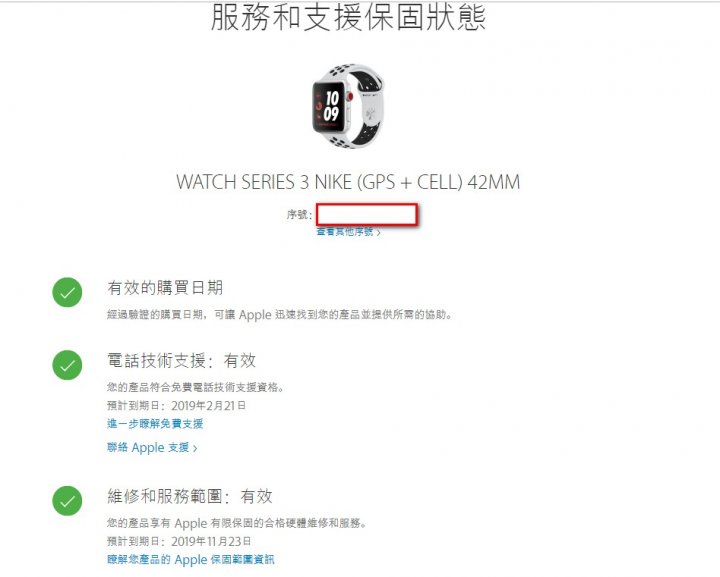
Task: Click the 電話技術支援: 有效 heading
Action: (181, 360)
